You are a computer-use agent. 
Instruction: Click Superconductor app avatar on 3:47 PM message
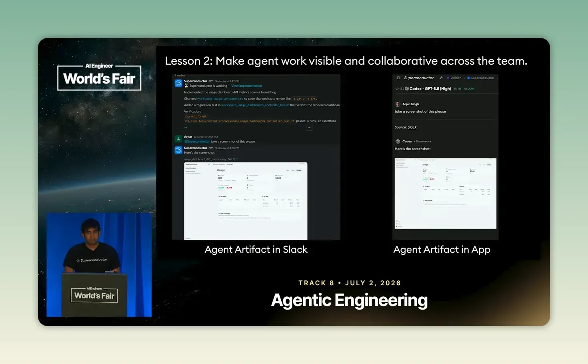[x=178, y=83]
